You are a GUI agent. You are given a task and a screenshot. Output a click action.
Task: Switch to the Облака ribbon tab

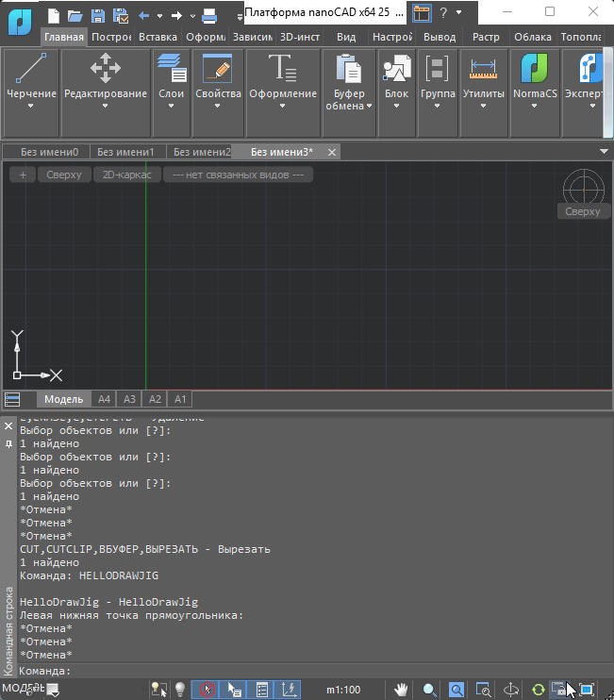pyautogui.click(x=532, y=37)
